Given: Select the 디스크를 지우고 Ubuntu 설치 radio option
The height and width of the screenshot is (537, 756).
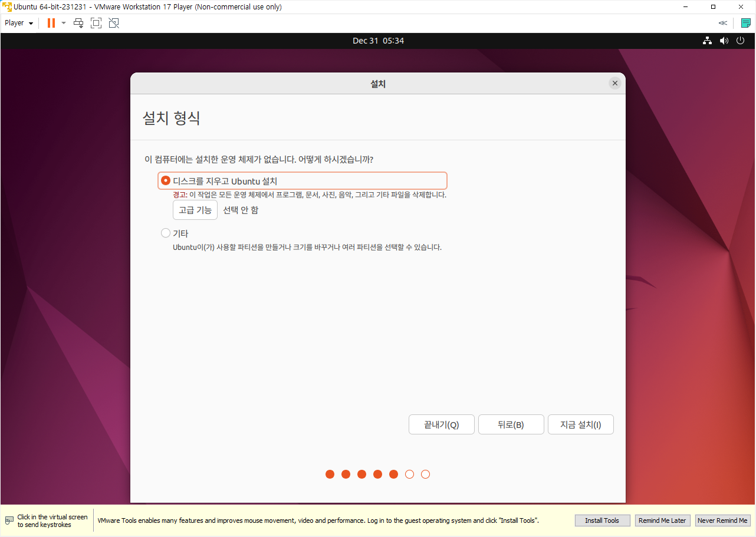Looking at the screenshot, I should (x=166, y=180).
